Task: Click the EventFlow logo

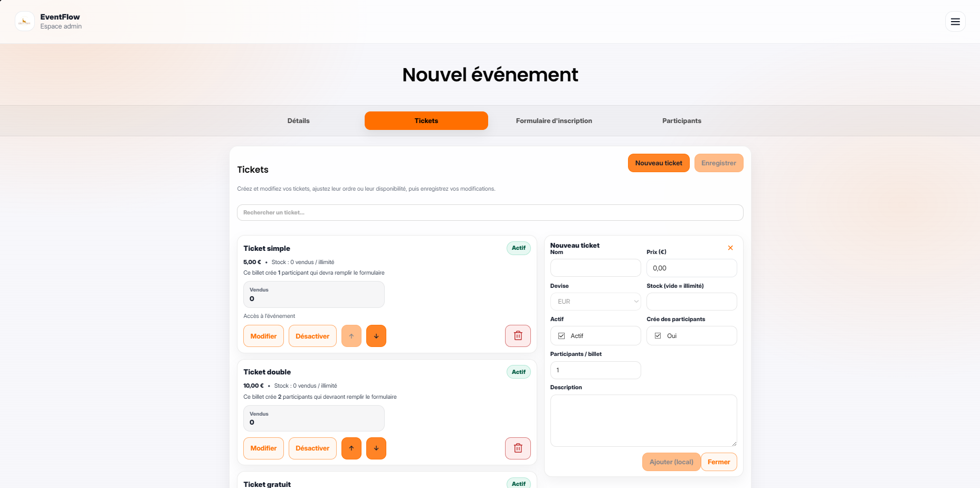Action: click(24, 21)
